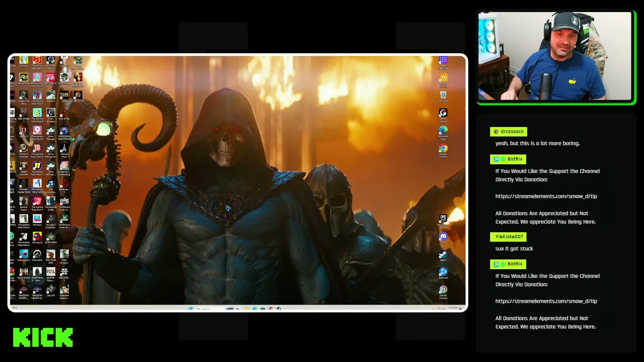Open the Steam desktop icon
Viewport: 644px width, 362px height.
click(x=443, y=255)
